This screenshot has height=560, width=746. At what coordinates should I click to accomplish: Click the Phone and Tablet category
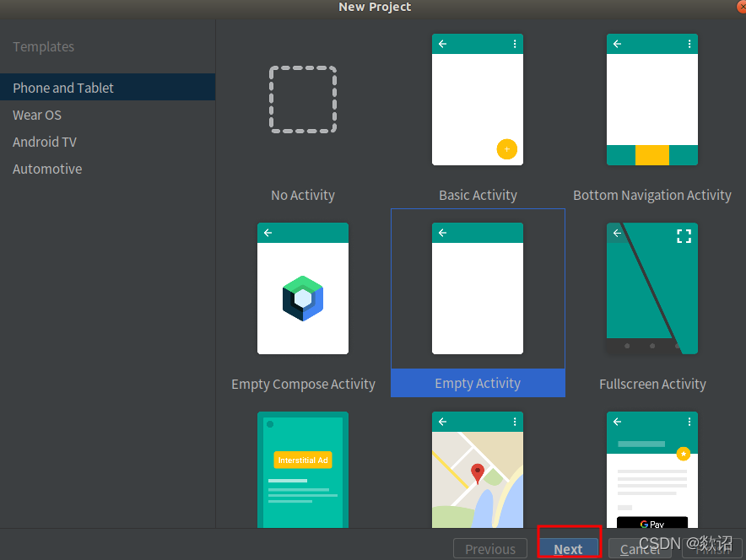click(x=63, y=88)
